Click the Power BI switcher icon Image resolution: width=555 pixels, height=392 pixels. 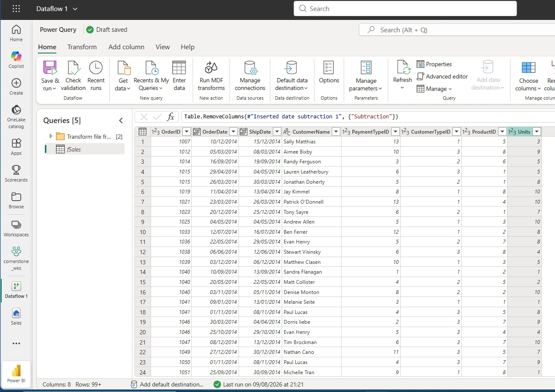17,374
